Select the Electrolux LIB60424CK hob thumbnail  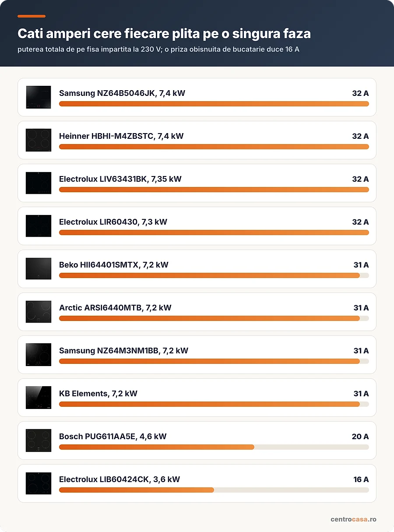[x=39, y=483]
